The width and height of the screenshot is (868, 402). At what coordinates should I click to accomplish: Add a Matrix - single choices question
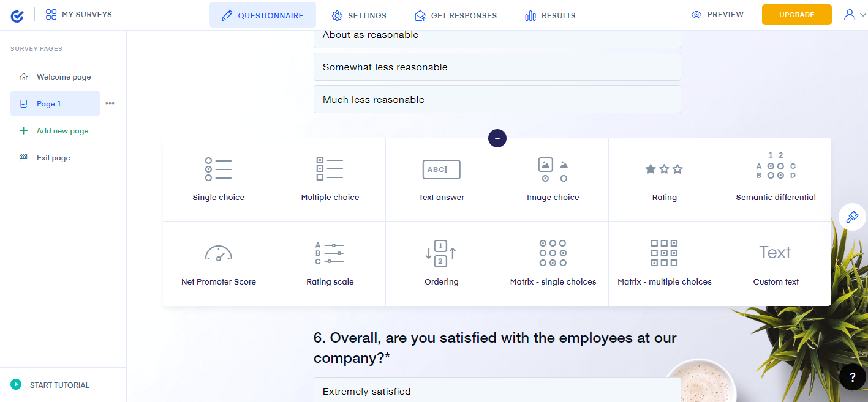(x=553, y=264)
